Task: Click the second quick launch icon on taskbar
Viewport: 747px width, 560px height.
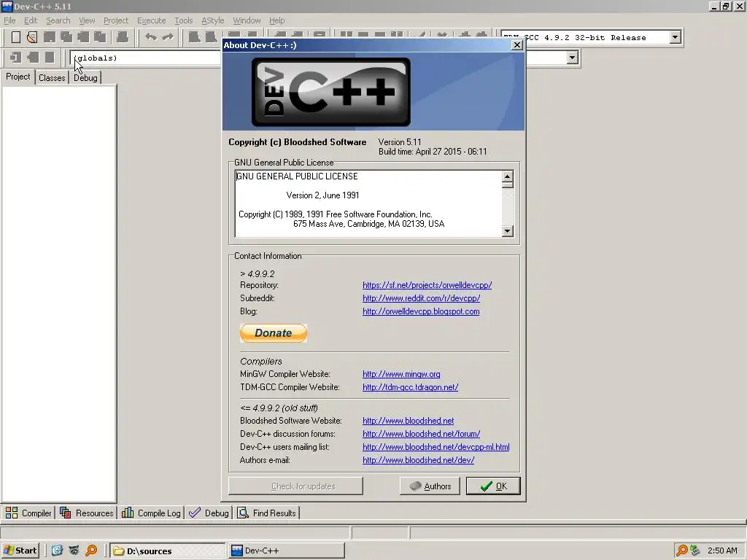Action: click(74, 551)
